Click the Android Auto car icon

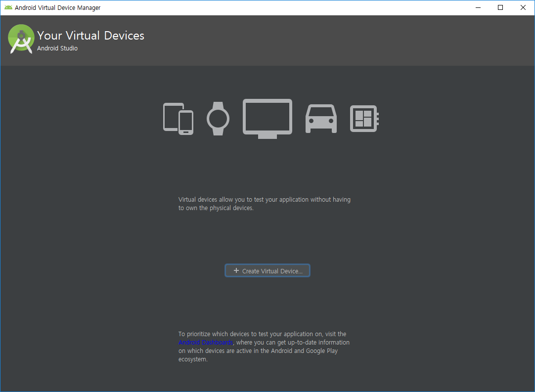pos(321,118)
